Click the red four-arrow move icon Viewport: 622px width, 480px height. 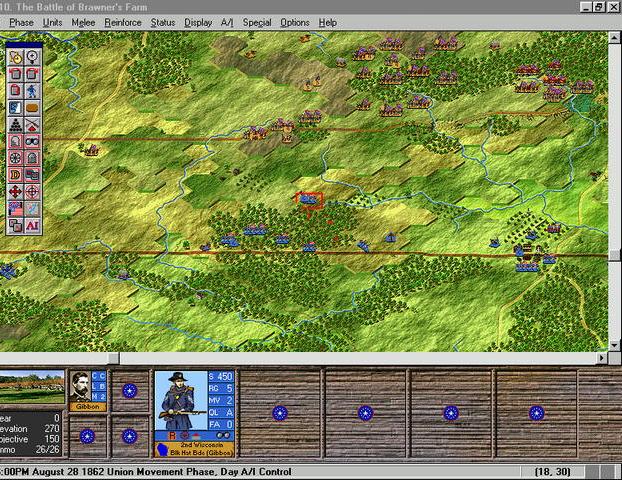tap(15, 191)
